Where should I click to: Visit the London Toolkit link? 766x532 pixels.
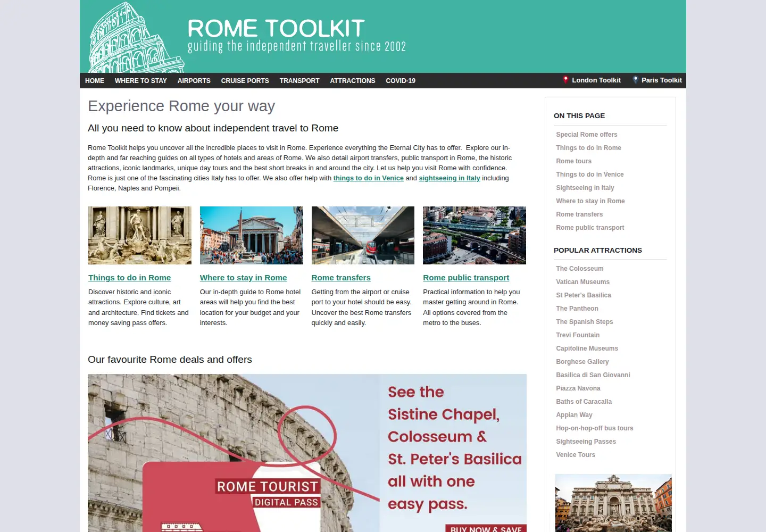[x=596, y=80]
